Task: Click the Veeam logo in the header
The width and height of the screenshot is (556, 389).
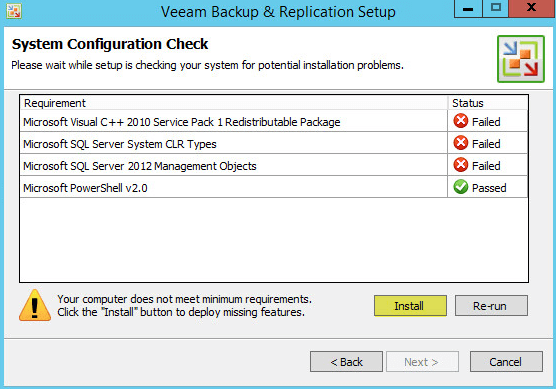Action: click(x=521, y=59)
